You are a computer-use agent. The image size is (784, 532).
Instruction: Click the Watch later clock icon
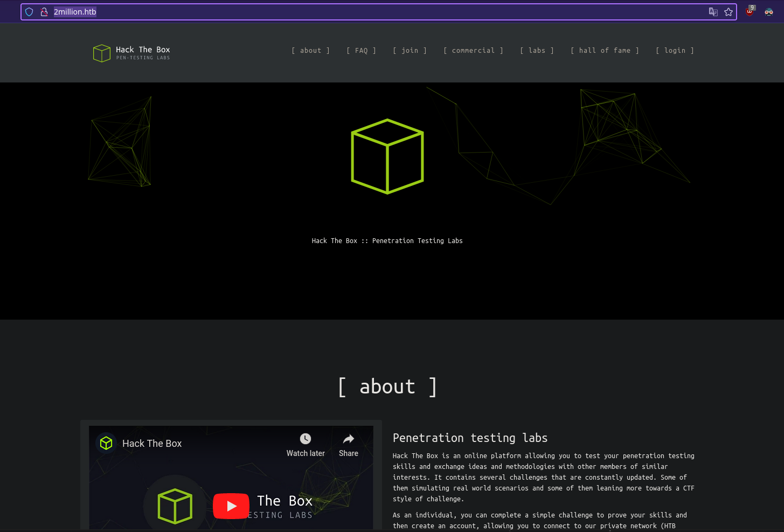(306, 439)
